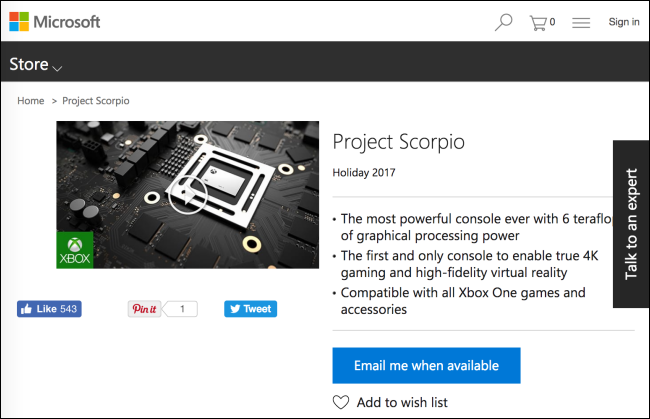Share the page via Tweet button
The width and height of the screenshot is (650, 419).
point(249,309)
